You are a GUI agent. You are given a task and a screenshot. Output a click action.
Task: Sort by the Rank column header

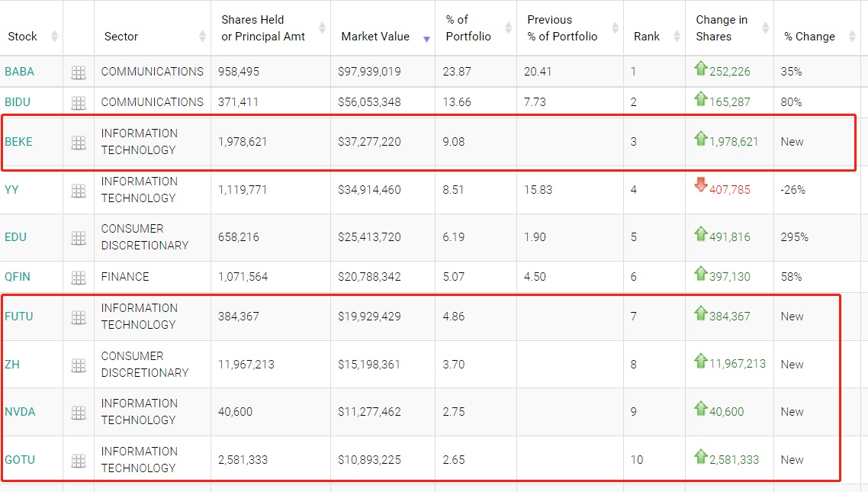(x=647, y=37)
